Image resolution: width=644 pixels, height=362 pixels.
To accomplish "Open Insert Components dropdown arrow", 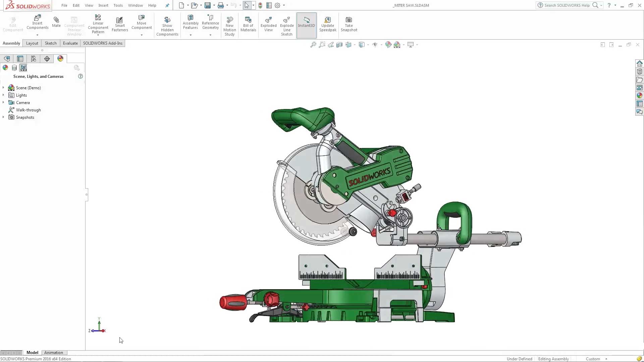I will click(x=37, y=35).
